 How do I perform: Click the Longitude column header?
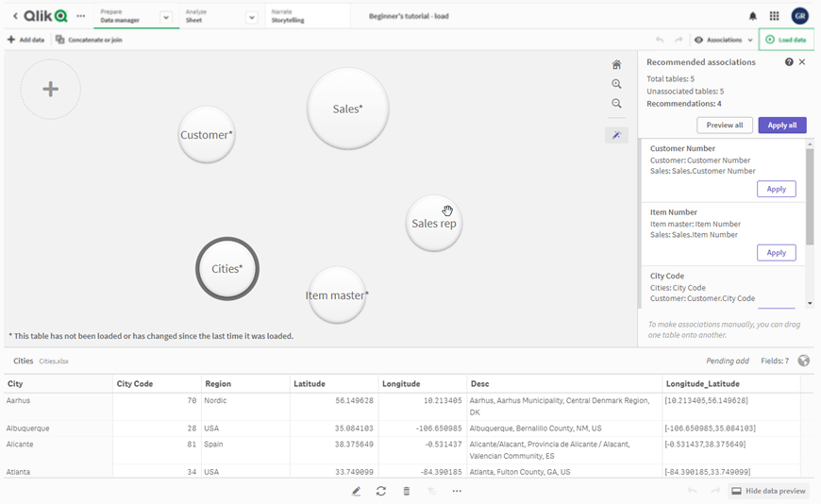pyautogui.click(x=423, y=383)
